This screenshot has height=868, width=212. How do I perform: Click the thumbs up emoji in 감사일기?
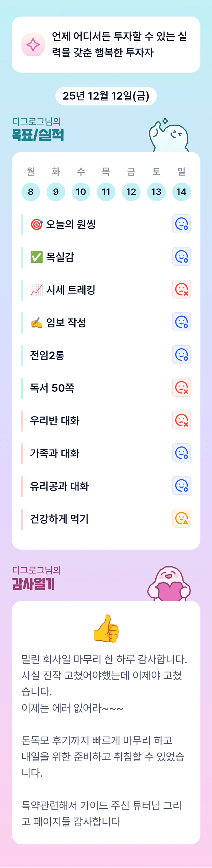[x=106, y=628]
